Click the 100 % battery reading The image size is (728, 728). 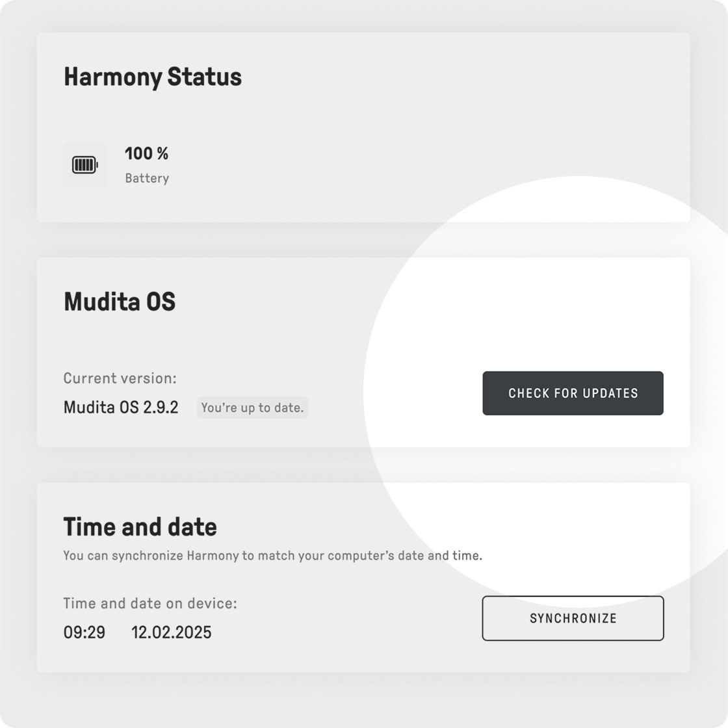click(146, 153)
